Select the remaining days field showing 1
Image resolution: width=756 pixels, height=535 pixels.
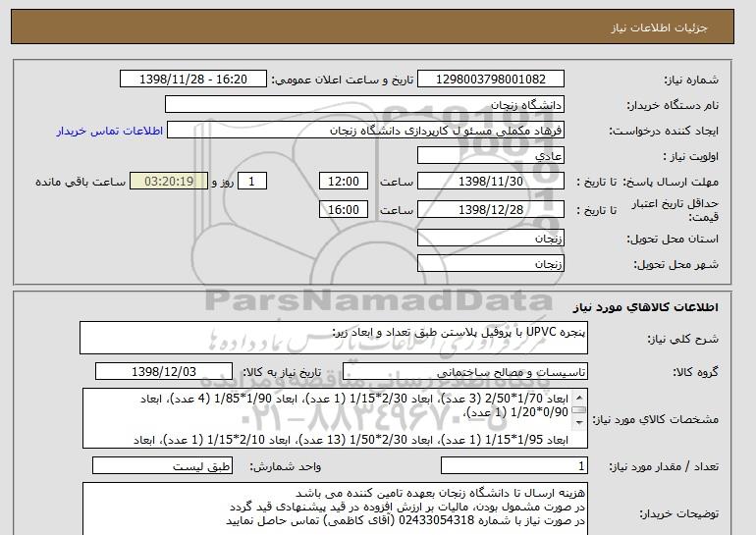(251, 182)
